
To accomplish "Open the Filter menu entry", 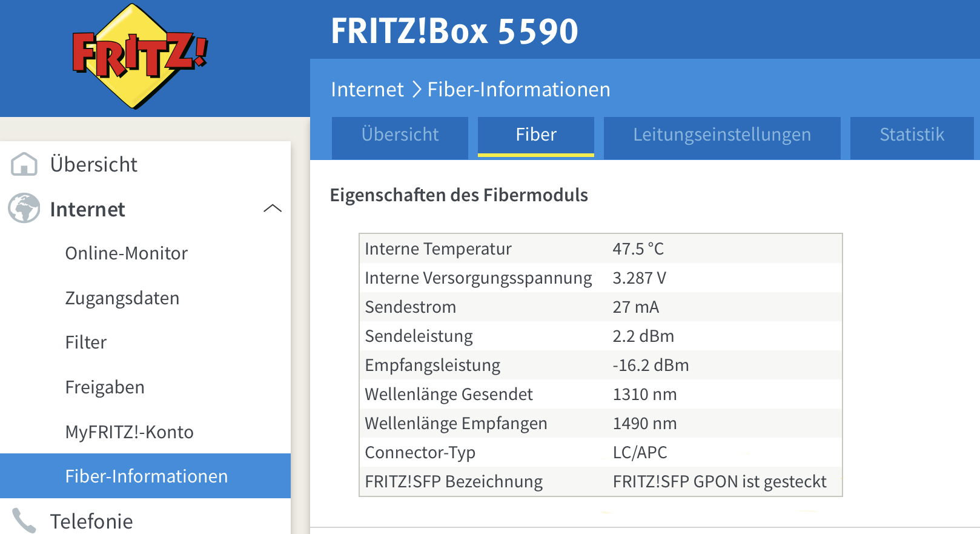I will click(86, 342).
